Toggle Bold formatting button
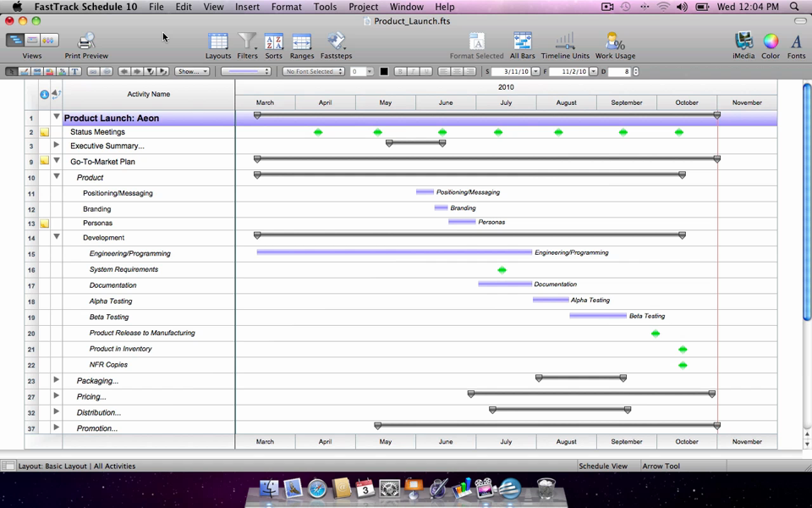This screenshot has height=508, width=812. (x=400, y=71)
